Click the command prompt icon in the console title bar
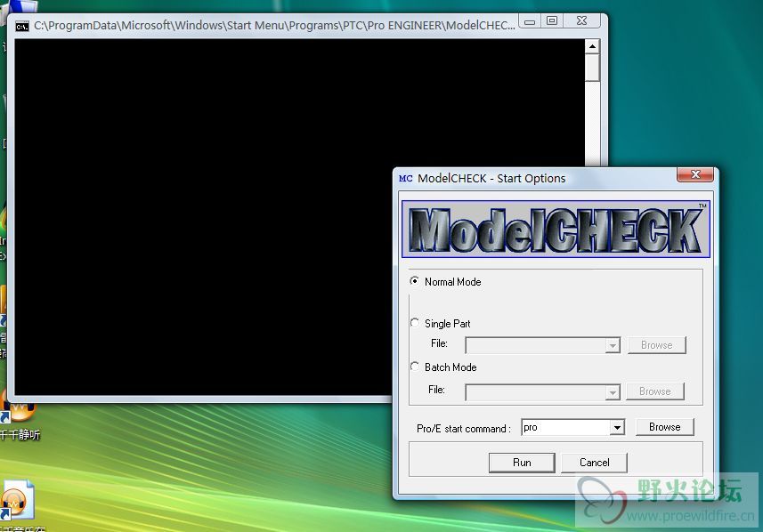The height and width of the screenshot is (532, 763). (22, 27)
